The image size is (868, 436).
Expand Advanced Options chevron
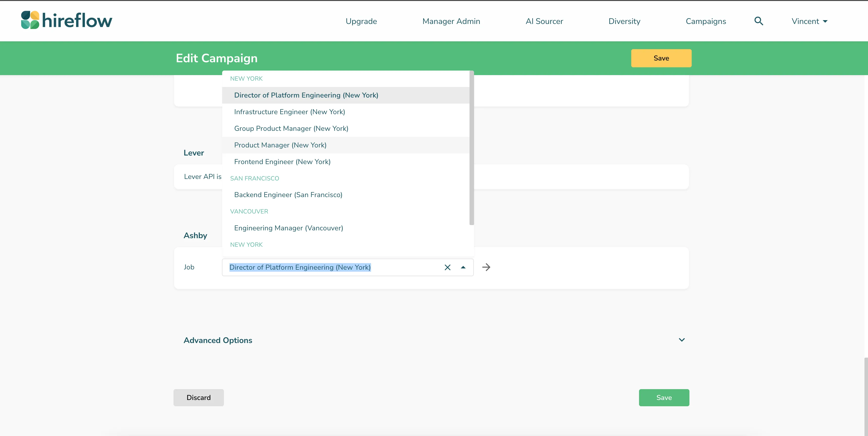[x=682, y=340]
